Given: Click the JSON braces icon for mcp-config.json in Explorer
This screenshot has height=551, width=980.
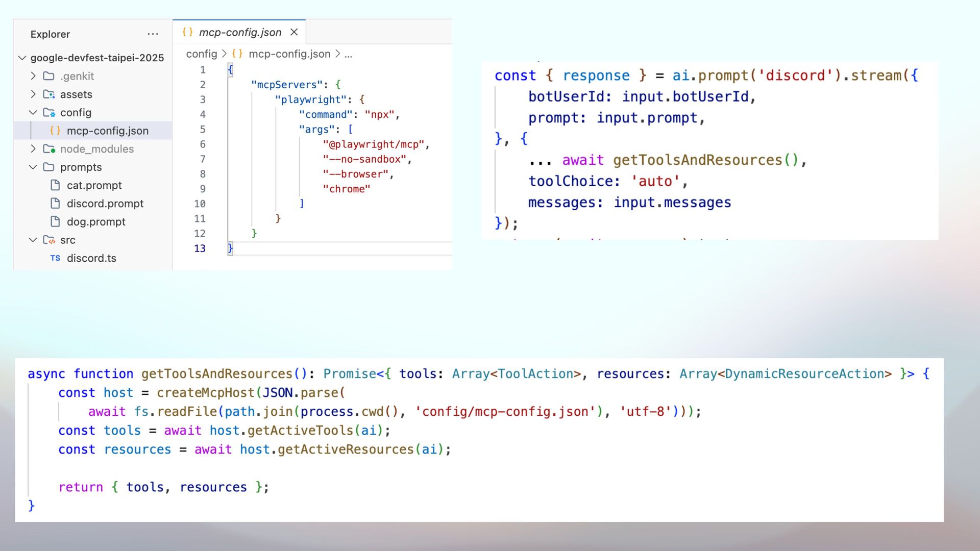Looking at the screenshot, I should (55, 131).
